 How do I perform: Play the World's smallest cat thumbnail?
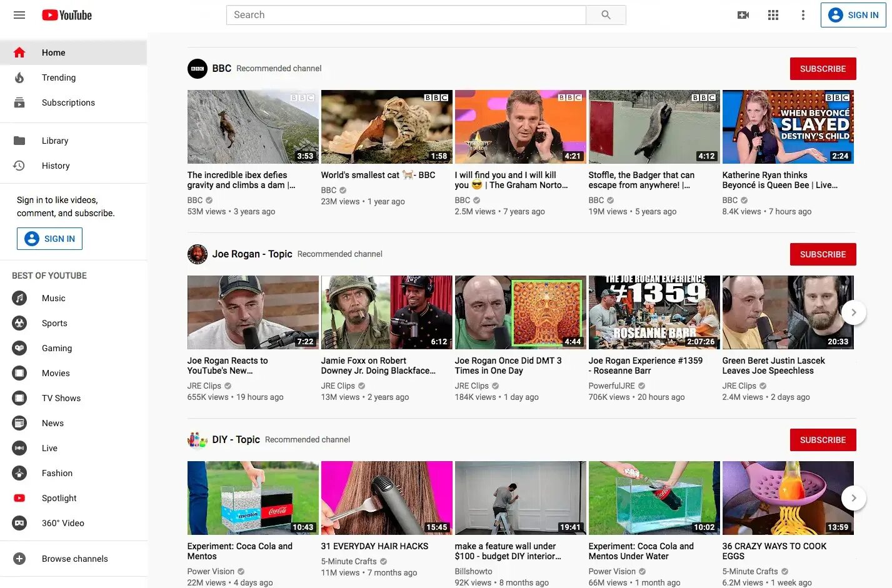point(386,127)
